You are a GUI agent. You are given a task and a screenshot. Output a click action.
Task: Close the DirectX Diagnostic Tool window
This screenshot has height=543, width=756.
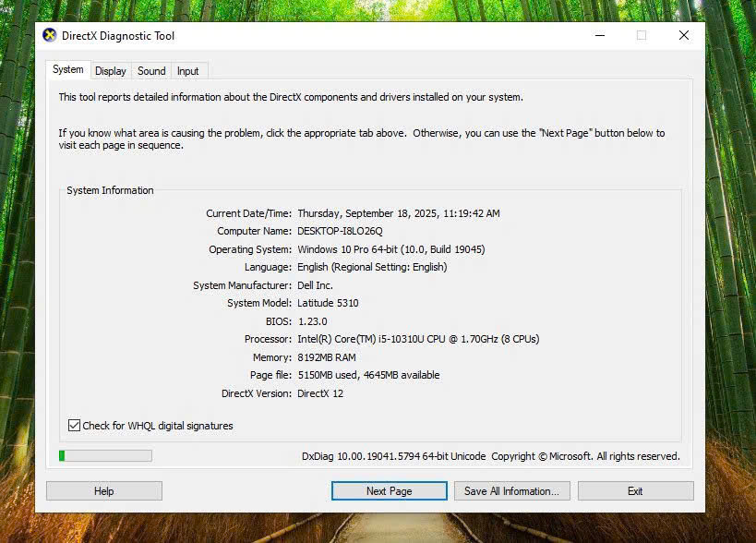[684, 36]
